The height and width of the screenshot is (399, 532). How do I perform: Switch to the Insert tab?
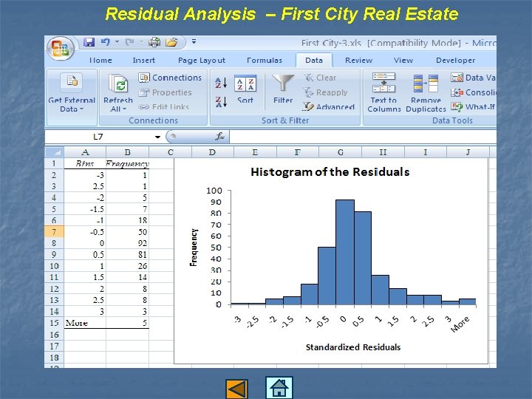143,61
